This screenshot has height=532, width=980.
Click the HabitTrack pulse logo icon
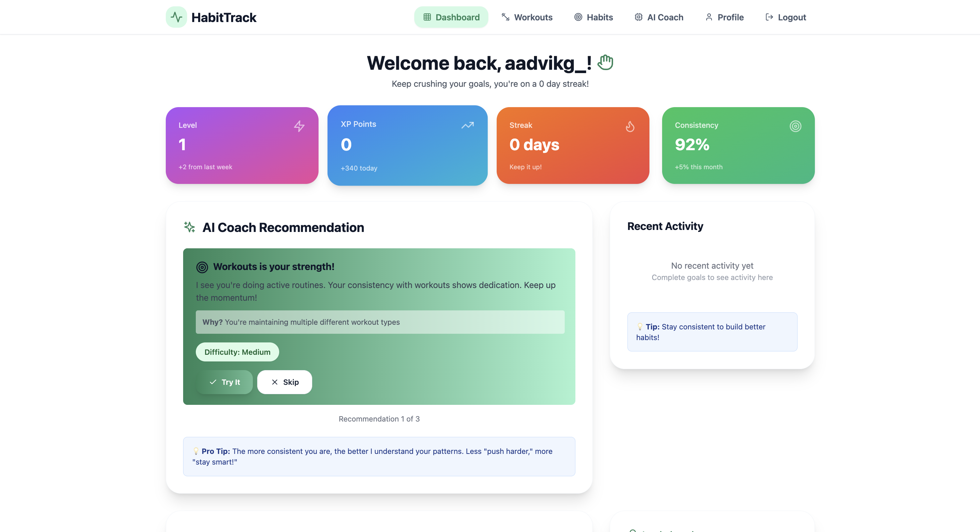coord(176,17)
